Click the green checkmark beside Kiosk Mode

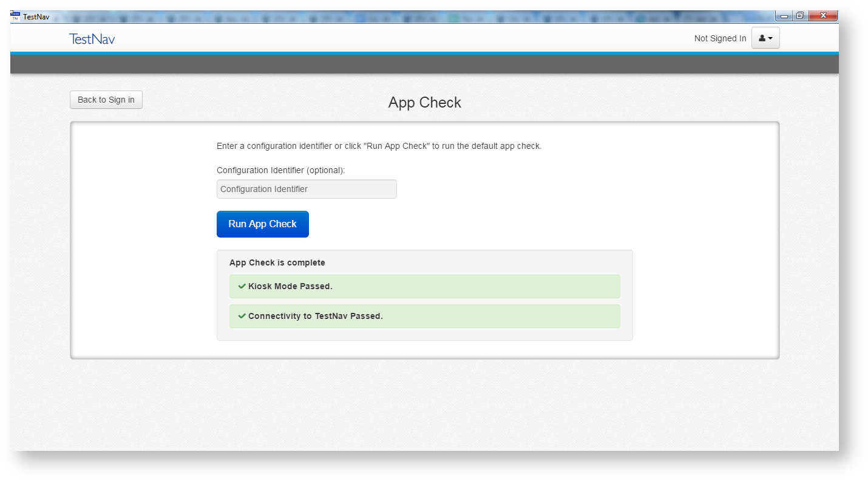pyautogui.click(x=242, y=286)
